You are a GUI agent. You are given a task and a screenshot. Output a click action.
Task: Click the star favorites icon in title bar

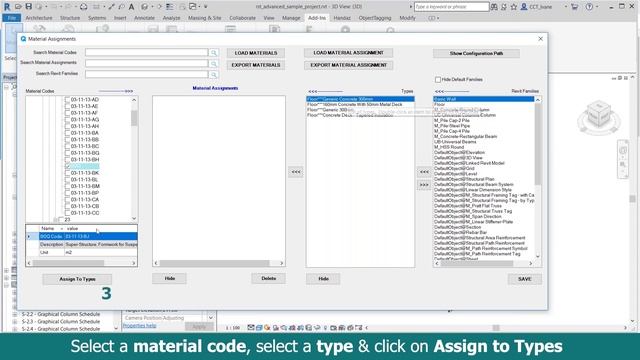tap(514, 7)
